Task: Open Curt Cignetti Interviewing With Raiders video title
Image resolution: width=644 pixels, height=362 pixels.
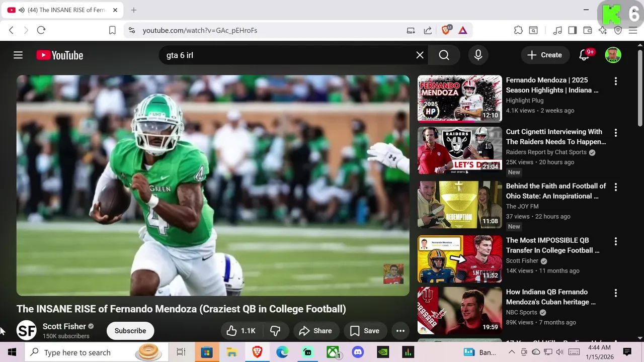Action: pyautogui.click(x=556, y=137)
